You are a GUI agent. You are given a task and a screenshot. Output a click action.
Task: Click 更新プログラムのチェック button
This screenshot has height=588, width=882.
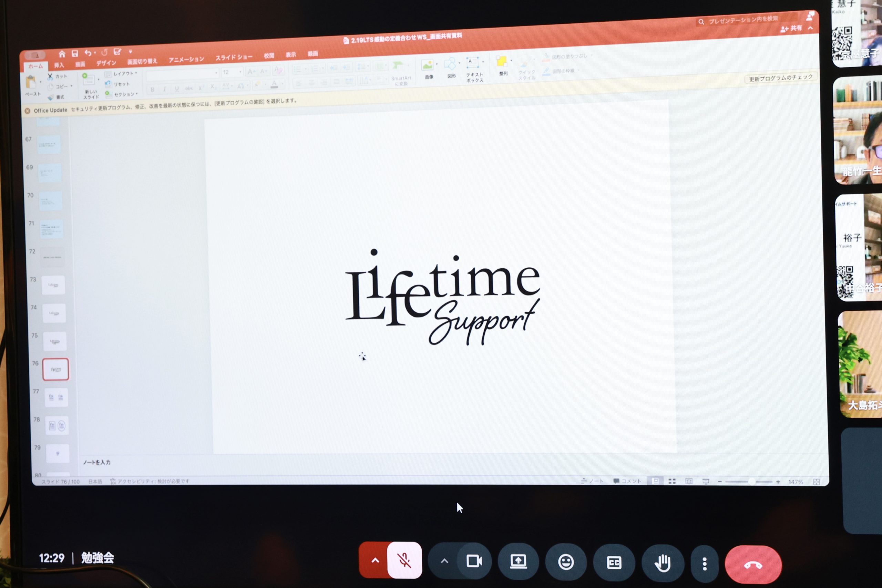[x=780, y=78]
